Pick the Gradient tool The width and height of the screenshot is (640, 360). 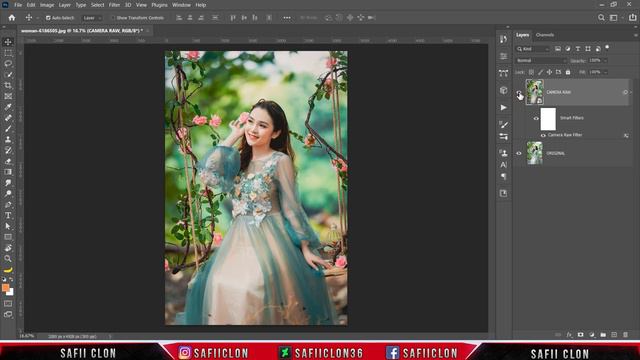(8, 172)
